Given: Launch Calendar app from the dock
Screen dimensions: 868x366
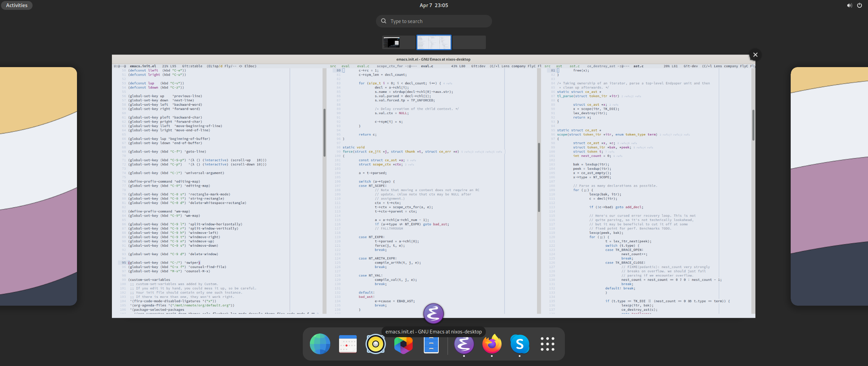Looking at the screenshot, I should coord(348,344).
